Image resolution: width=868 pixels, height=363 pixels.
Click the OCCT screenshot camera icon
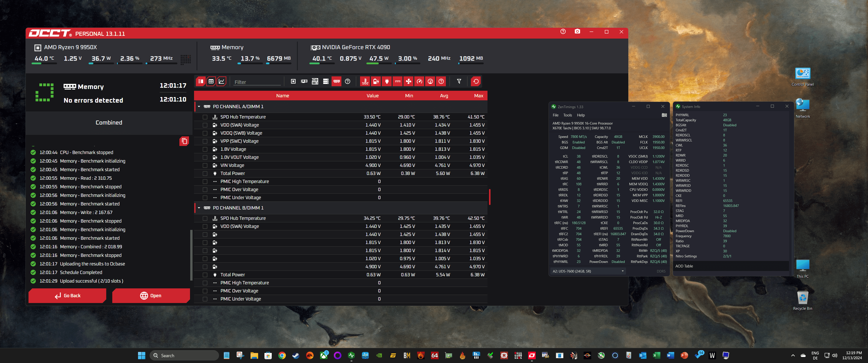[577, 32]
